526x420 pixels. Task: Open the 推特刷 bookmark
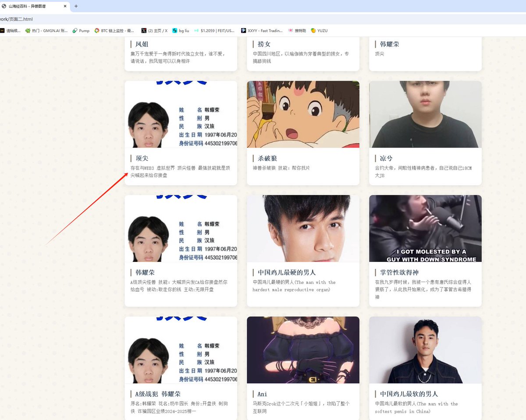click(297, 31)
